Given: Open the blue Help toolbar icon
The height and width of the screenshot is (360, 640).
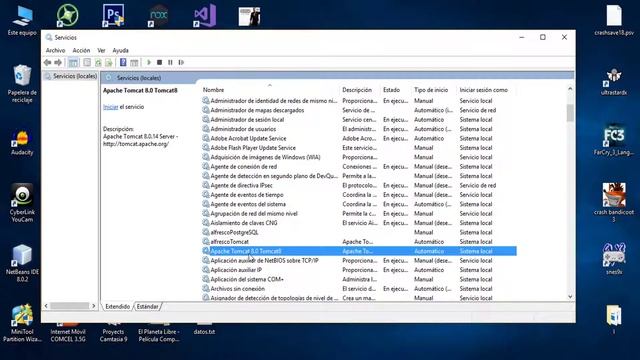Looking at the screenshot, I should [x=123, y=62].
